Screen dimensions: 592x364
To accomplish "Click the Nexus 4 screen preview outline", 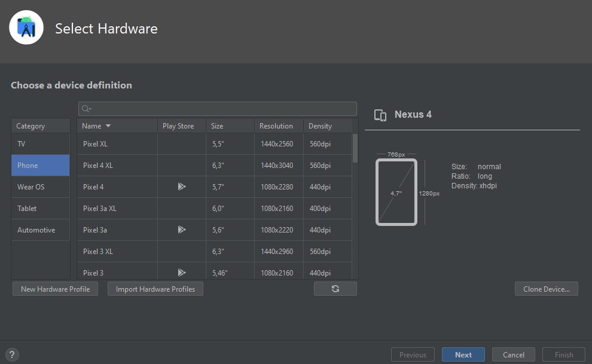I will pyautogui.click(x=396, y=192).
